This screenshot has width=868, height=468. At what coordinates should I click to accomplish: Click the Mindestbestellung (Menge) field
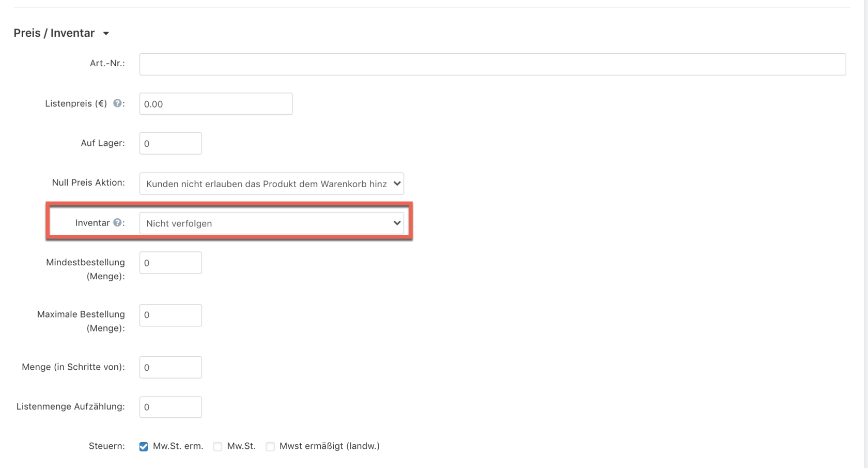pyautogui.click(x=171, y=263)
